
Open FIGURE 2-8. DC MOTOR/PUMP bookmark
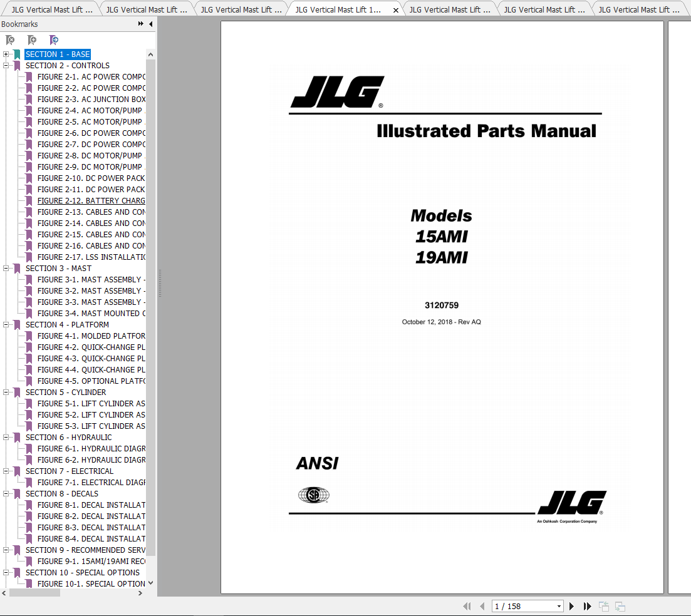click(x=90, y=156)
